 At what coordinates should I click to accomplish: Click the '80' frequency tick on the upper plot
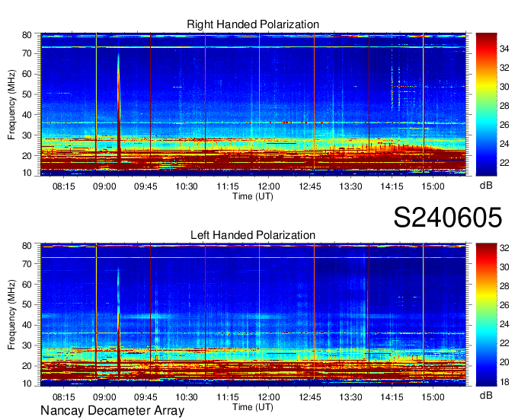click(27, 35)
